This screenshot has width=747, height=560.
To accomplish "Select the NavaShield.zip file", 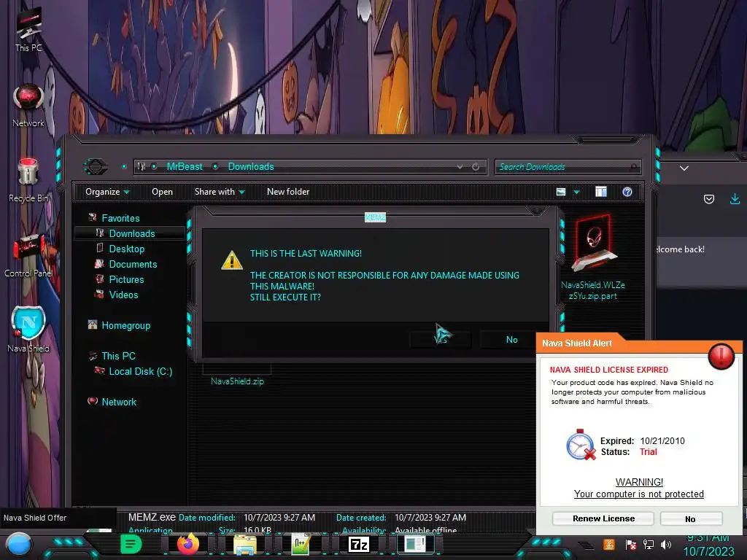I will 237,381.
